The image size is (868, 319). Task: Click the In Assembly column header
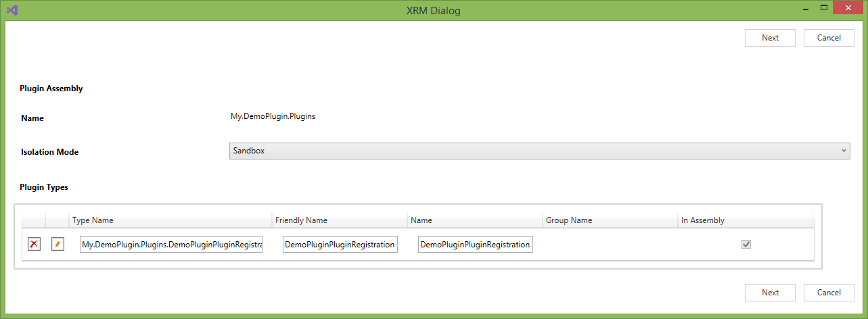(745, 220)
